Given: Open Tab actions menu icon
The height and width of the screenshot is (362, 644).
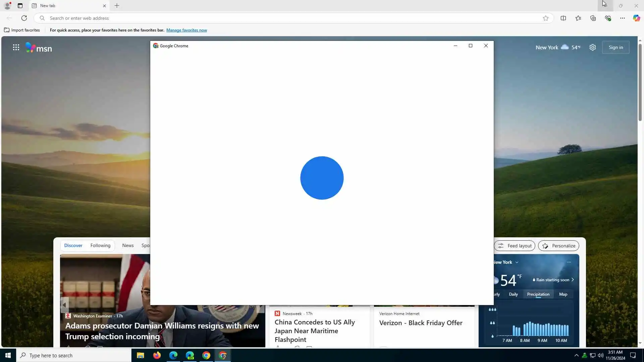Looking at the screenshot, I should pos(20,6).
